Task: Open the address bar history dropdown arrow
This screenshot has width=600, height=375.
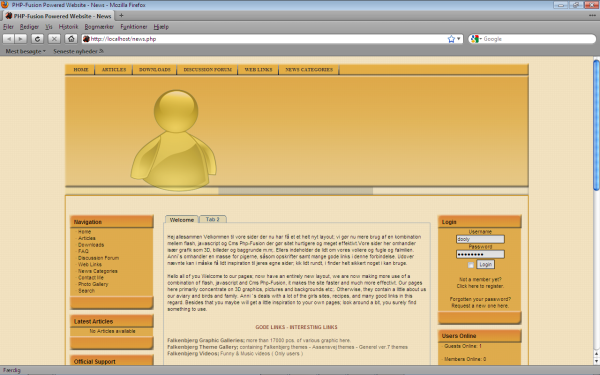Action: (459, 39)
